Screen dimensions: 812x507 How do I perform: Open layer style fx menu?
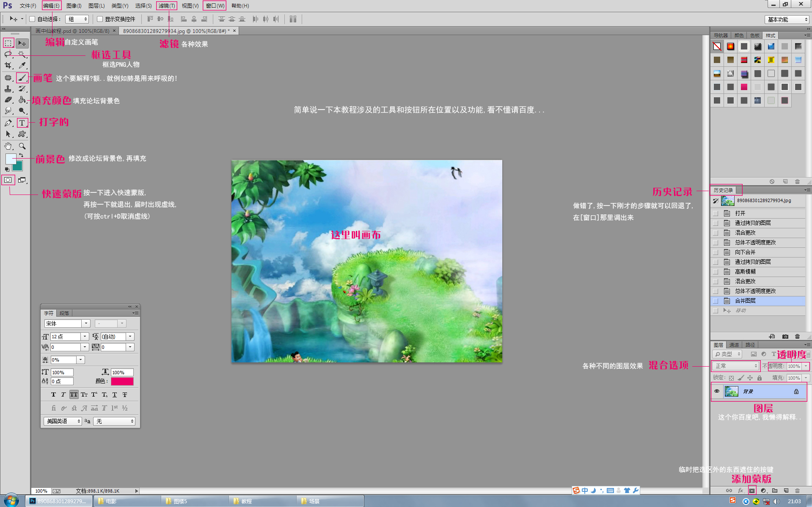[x=740, y=491]
